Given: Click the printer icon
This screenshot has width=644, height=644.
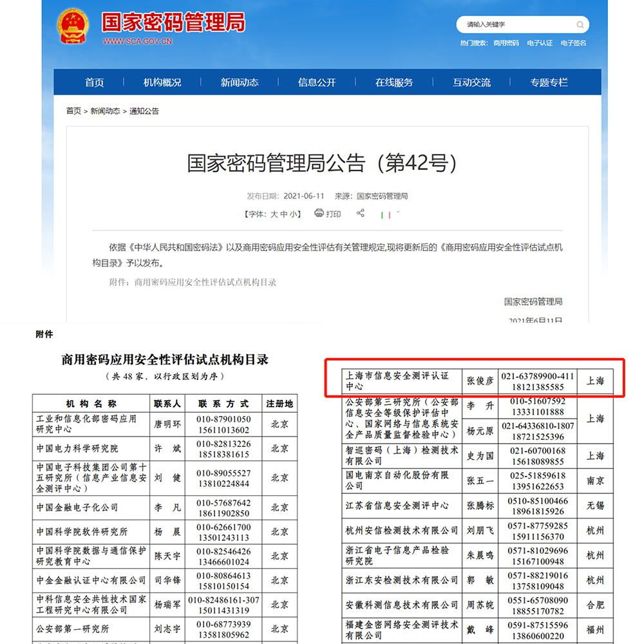Looking at the screenshot, I should coord(319,213).
